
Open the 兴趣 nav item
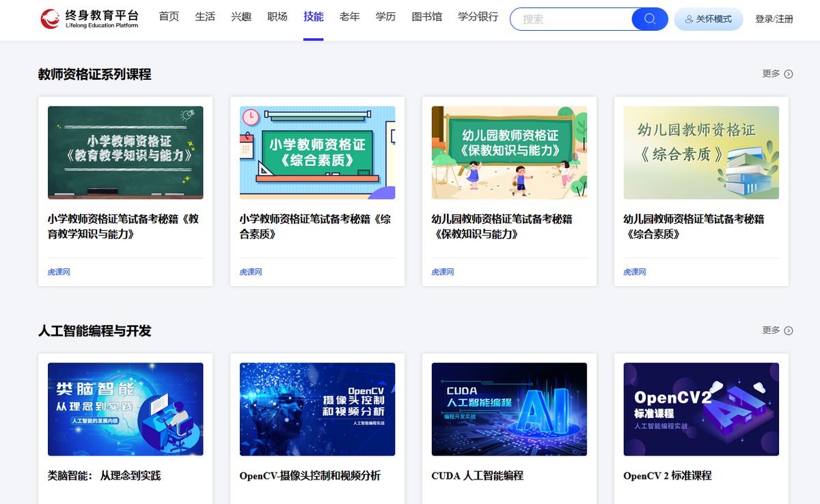tap(241, 17)
